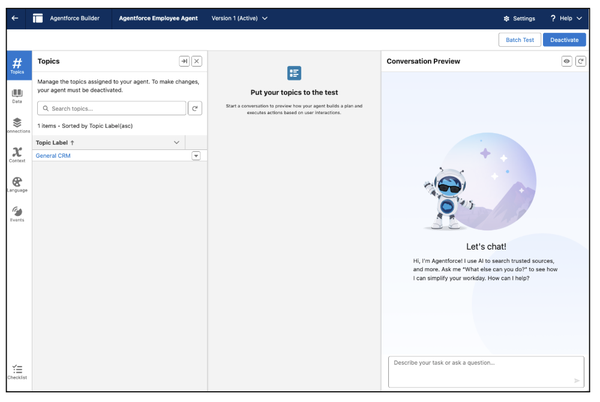This screenshot has width=600, height=402.
Task: Click the plan preview icon above 'Put your topics'
Action: pyautogui.click(x=294, y=73)
